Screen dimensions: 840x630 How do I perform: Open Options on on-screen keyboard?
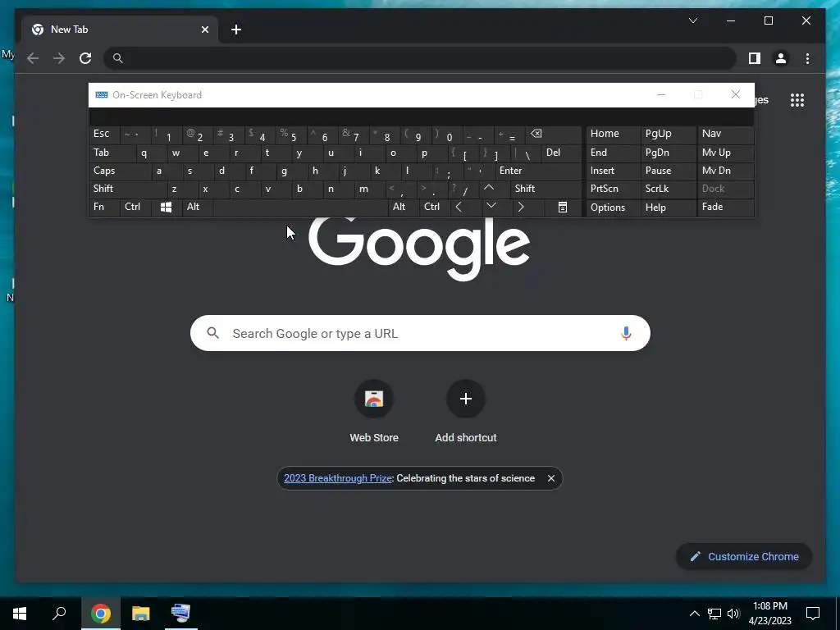[x=613, y=208]
